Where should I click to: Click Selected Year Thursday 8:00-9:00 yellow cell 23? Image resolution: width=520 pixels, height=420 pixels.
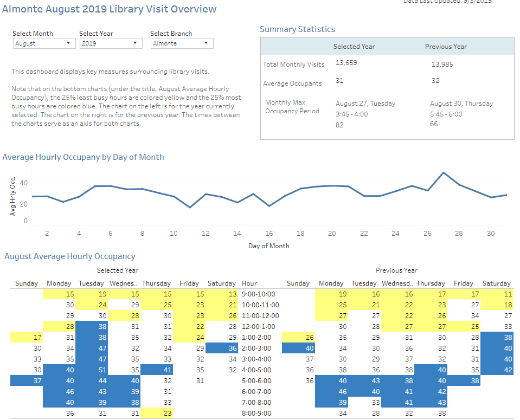(157, 413)
